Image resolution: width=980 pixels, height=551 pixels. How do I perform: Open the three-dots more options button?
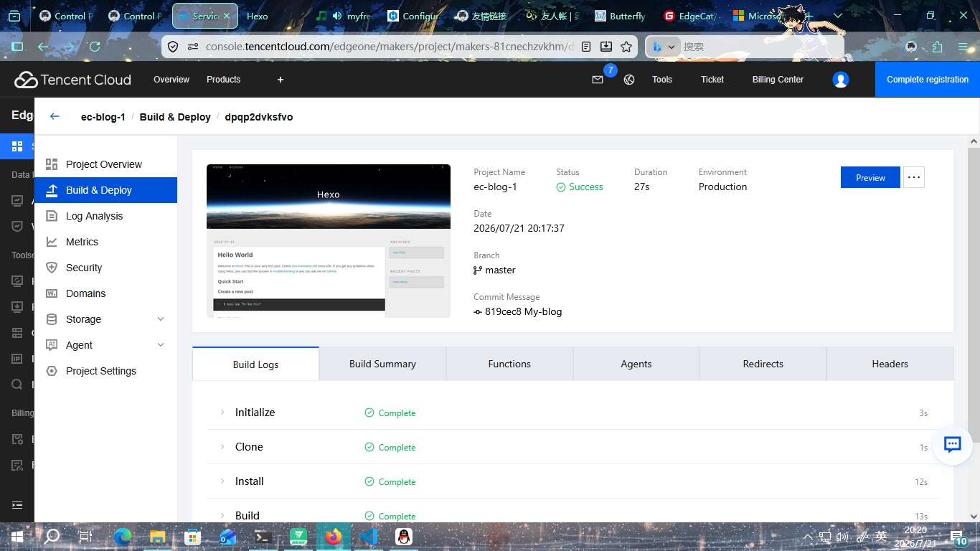pyautogui.click(x=914, y=177)
